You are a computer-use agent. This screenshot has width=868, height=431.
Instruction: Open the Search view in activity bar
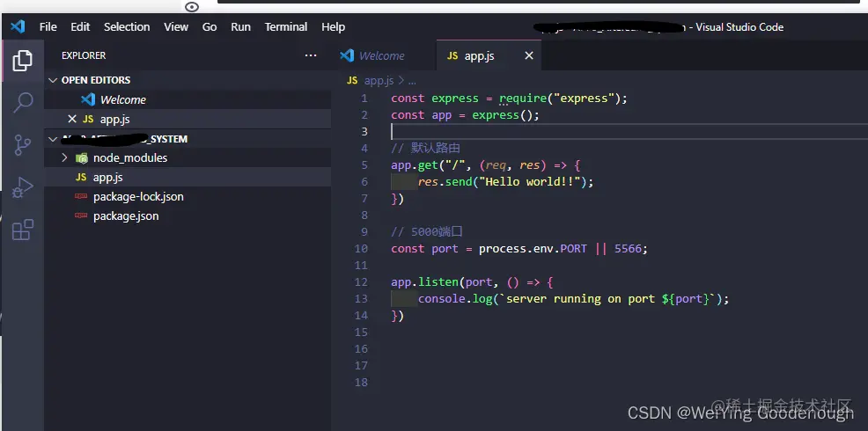(x=22, y=102)
